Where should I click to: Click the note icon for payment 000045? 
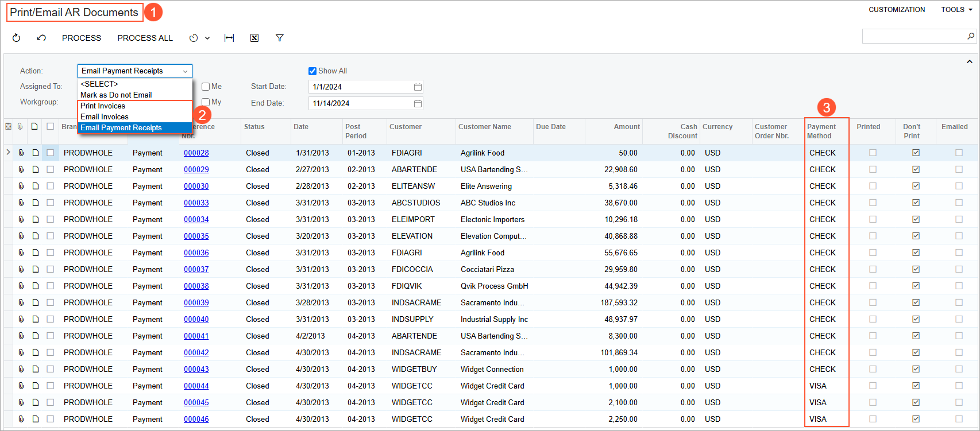click(35, 402)
